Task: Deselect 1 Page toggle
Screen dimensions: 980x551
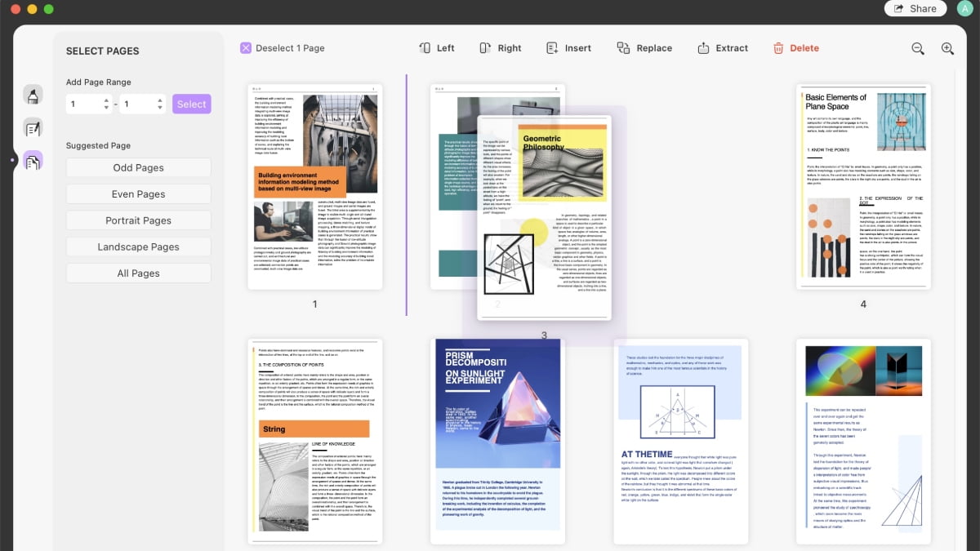Action: [283, 48]
